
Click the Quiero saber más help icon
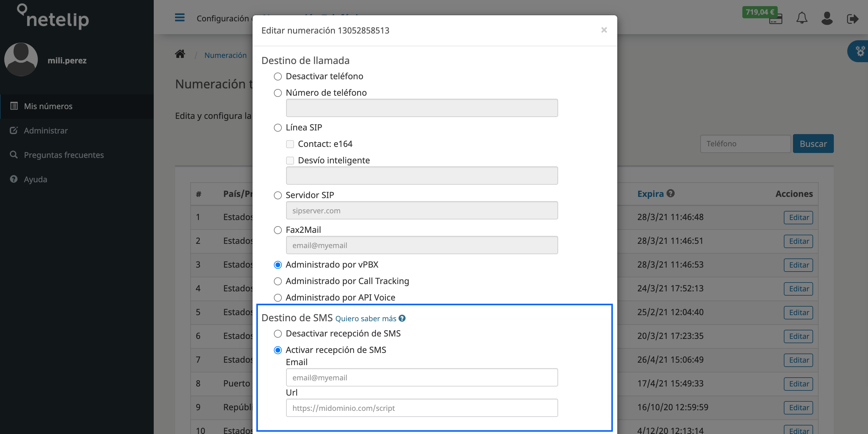point(402,318)
